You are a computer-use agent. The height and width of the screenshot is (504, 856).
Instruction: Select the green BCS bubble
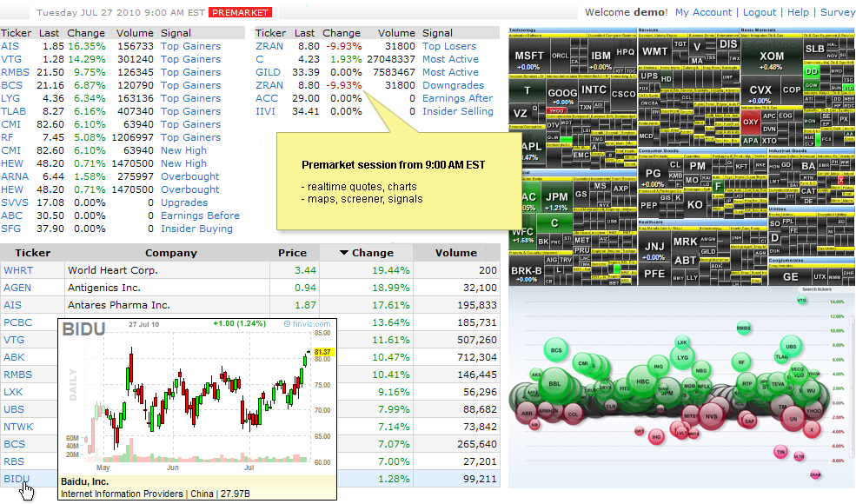click(x=556, y=351)
